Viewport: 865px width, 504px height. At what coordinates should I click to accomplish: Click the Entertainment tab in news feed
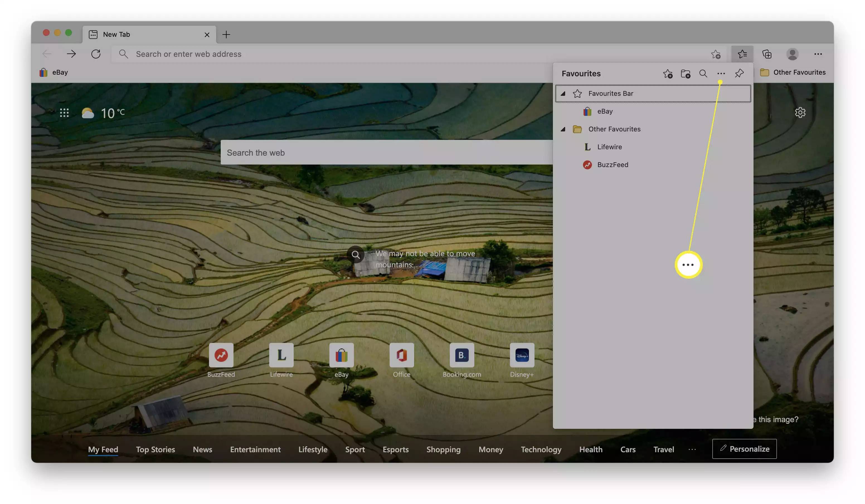[255, 448]
